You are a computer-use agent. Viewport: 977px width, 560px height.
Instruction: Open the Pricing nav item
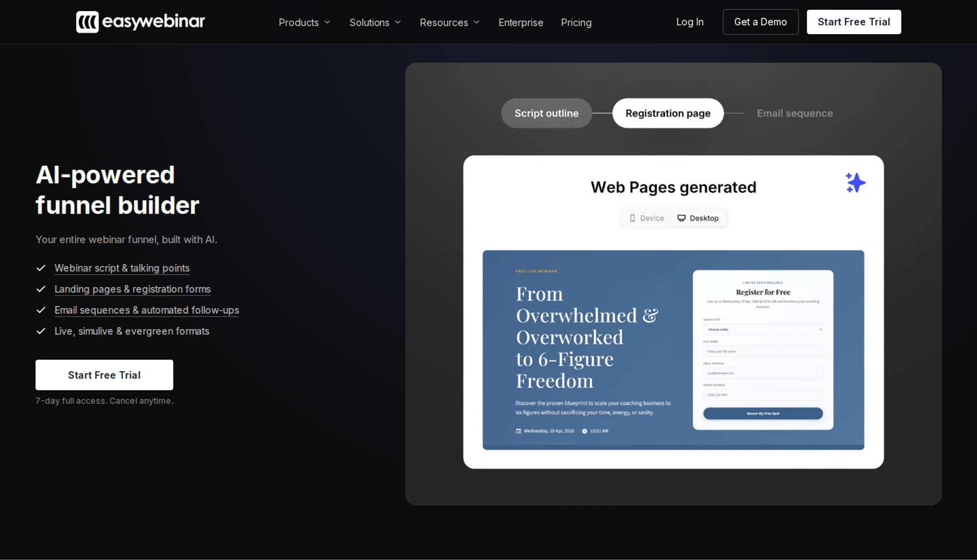[576, 22]
